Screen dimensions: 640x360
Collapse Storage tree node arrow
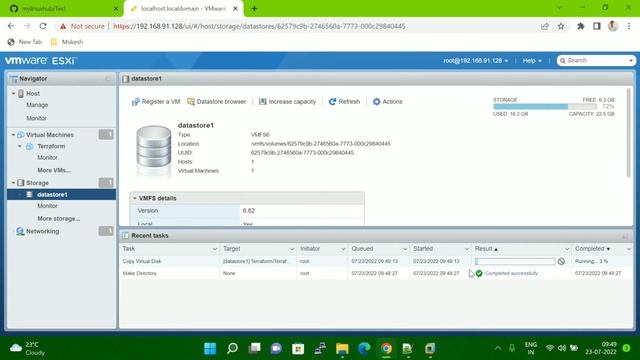13,183
